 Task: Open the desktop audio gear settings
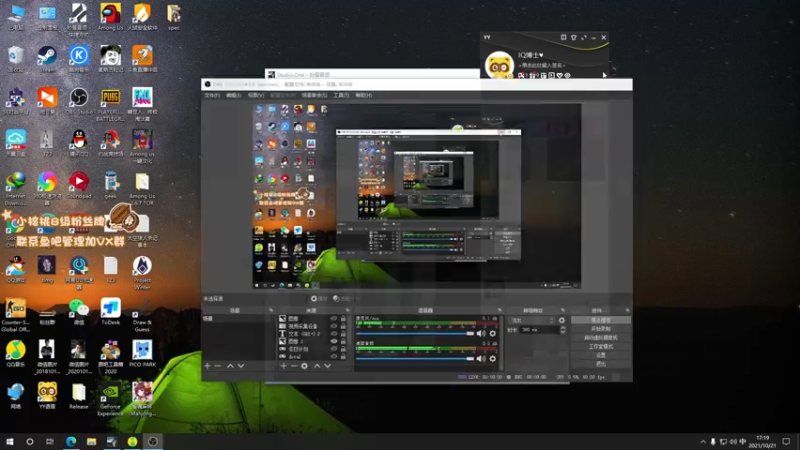(493, 359)
